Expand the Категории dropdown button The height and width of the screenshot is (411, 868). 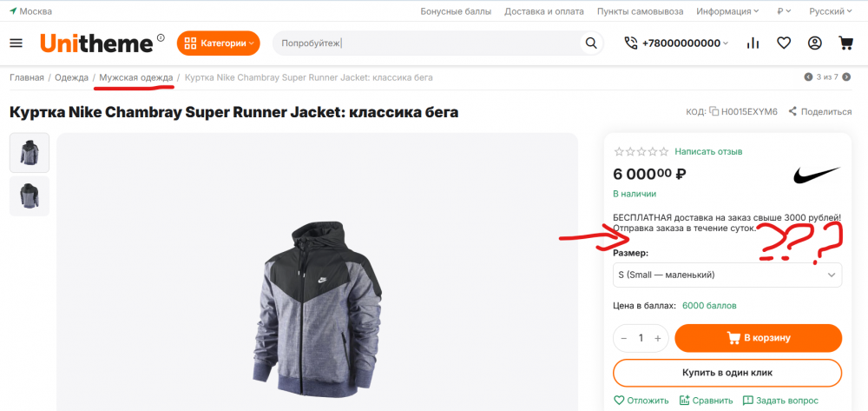click(x=219, y=43)
